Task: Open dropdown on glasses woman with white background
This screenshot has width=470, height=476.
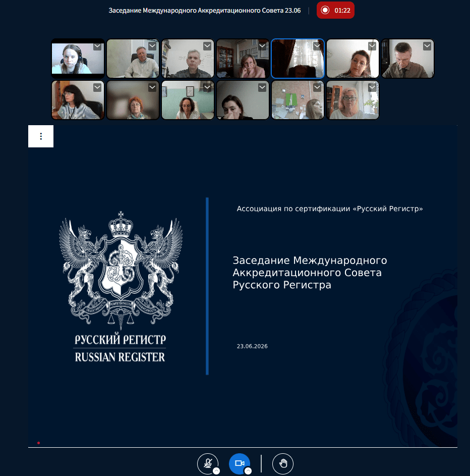Action: tap(372, 46)
